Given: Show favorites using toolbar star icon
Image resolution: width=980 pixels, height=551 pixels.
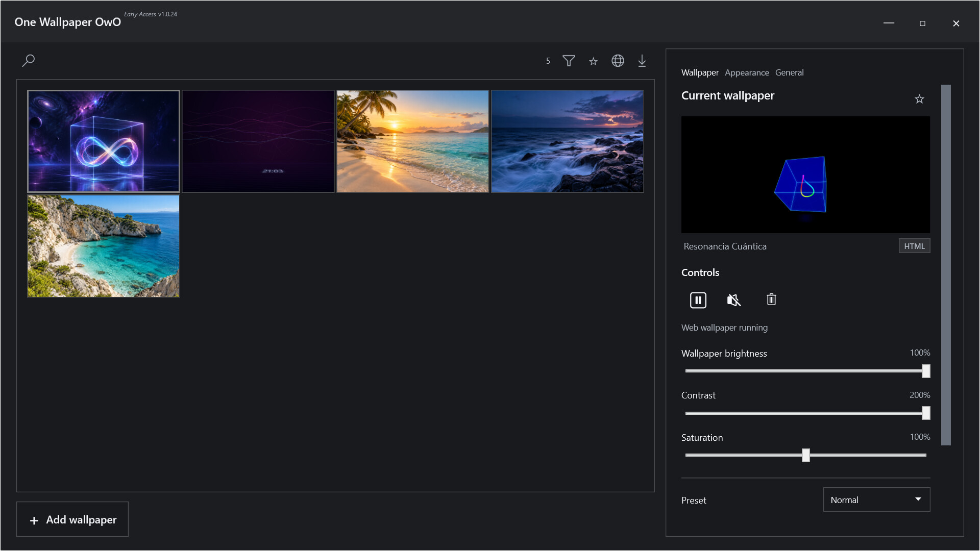Looking at the screenshot, I should click(593, 61).
